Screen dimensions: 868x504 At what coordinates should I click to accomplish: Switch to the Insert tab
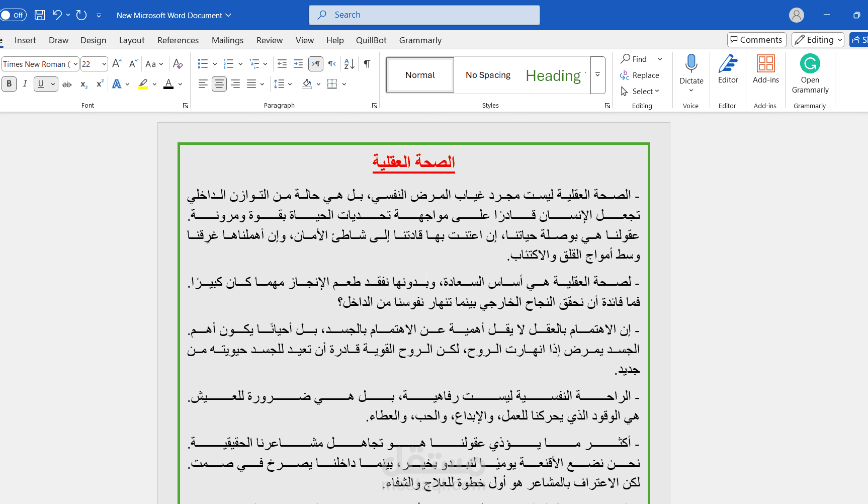click(x=25, y=40)
